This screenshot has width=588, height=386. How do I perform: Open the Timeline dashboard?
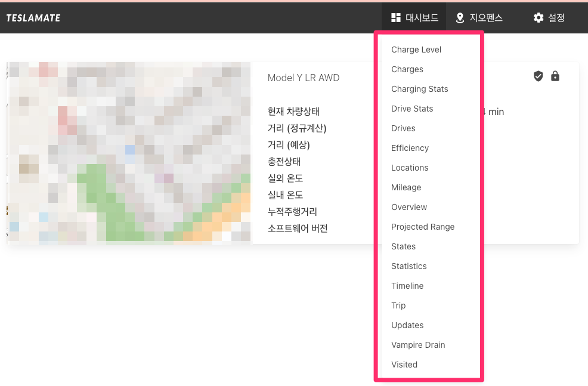point(407,286)
